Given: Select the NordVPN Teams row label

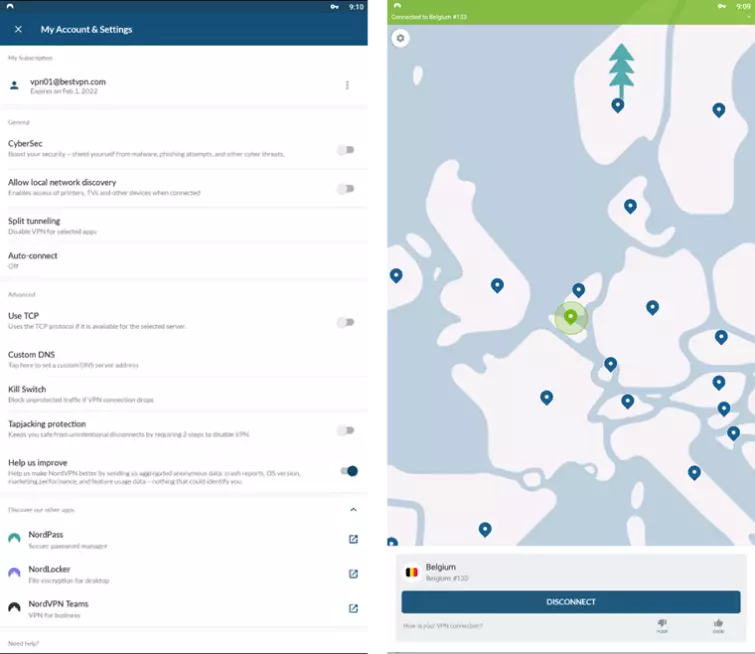Looking at the screenshot, I should (58, 604).
